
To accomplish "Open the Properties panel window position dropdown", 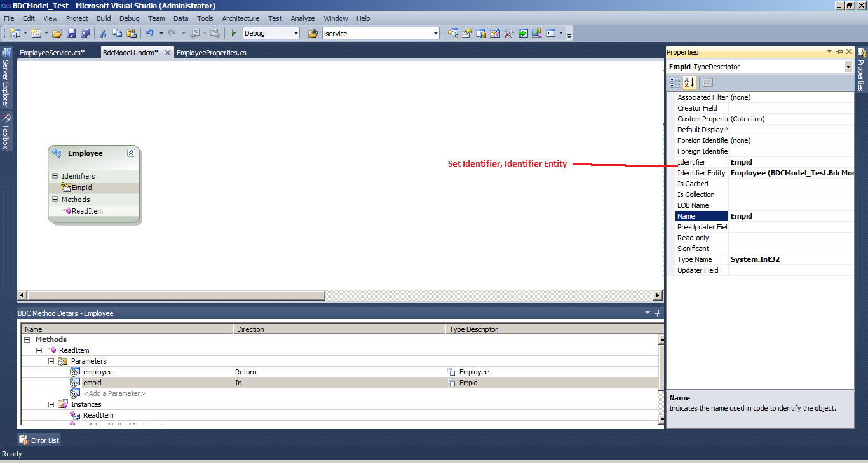I will (829, 52).
